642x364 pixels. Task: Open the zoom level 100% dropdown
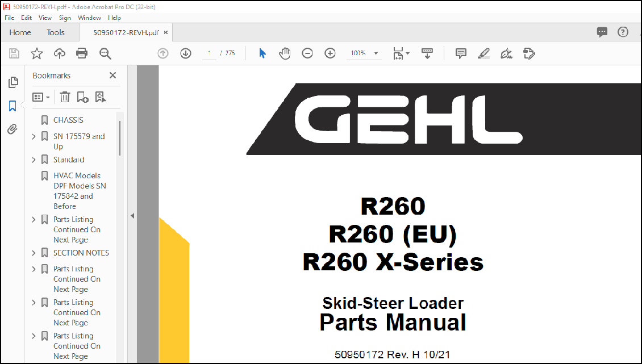point(364,53)
